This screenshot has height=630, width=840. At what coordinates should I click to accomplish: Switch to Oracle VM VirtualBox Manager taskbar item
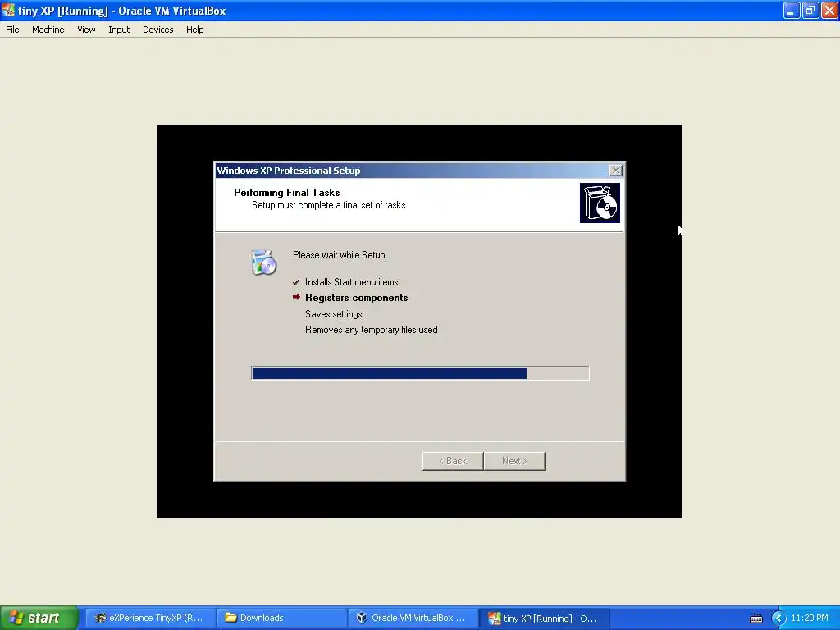(413, 618)
